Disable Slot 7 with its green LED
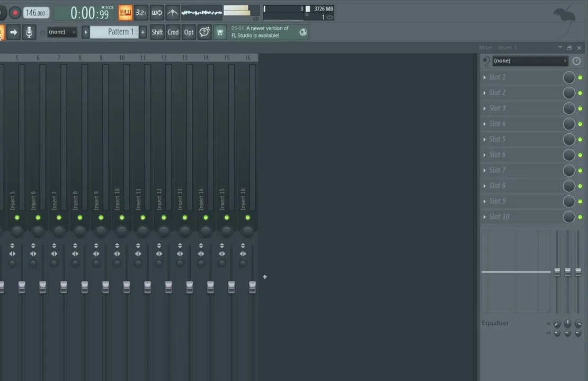Image resolution: width=588 pixels, height=381 pixels. pos(580,170)
